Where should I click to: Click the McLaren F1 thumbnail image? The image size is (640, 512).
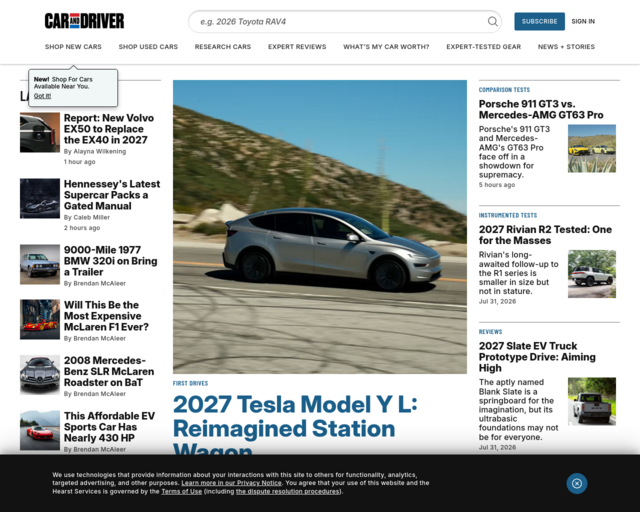(x=40, y=319)
